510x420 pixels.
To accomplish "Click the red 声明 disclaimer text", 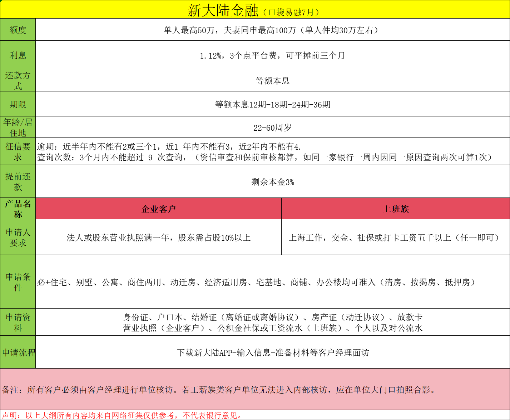I will [x=124, y=415].
